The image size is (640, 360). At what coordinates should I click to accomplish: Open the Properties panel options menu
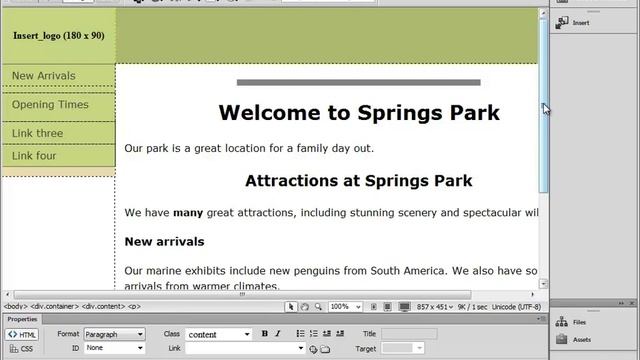541,319
